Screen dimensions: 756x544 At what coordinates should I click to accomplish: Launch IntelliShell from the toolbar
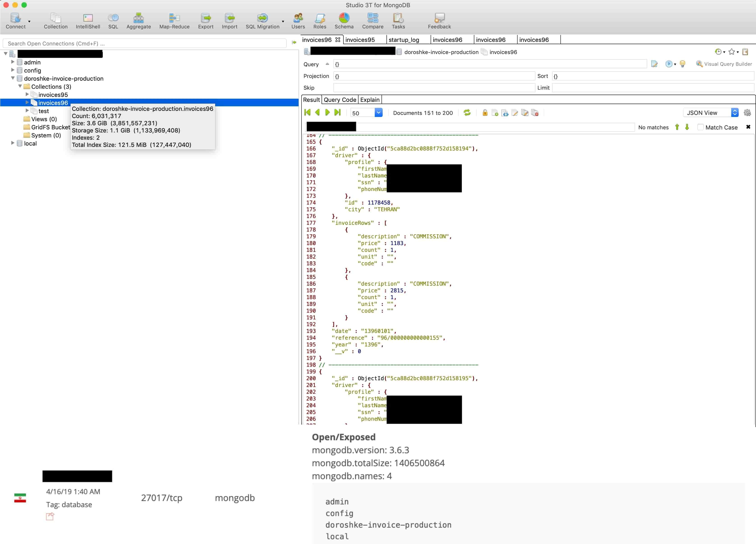pyautogui.click(x=88, y=21)
